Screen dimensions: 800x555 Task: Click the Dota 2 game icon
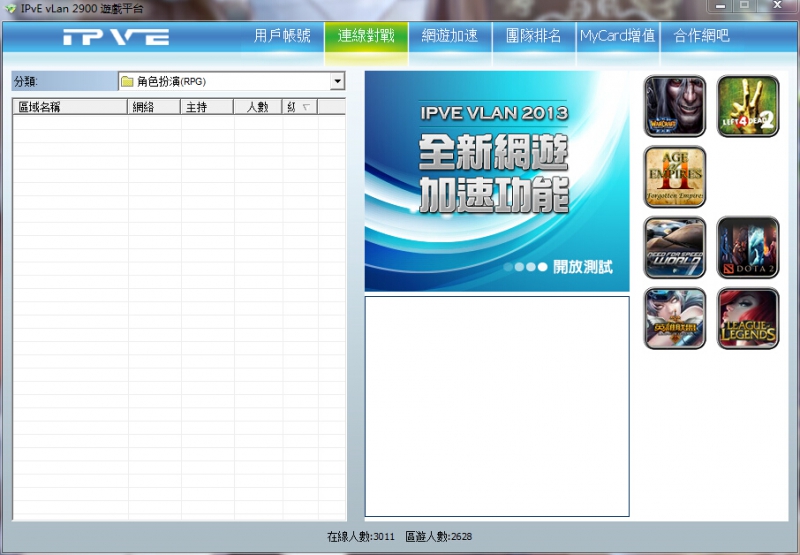[x=747, y=248]
